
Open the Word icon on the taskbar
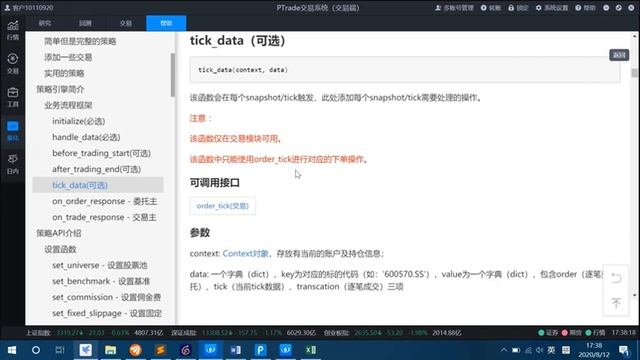click(x=236, y=350)
